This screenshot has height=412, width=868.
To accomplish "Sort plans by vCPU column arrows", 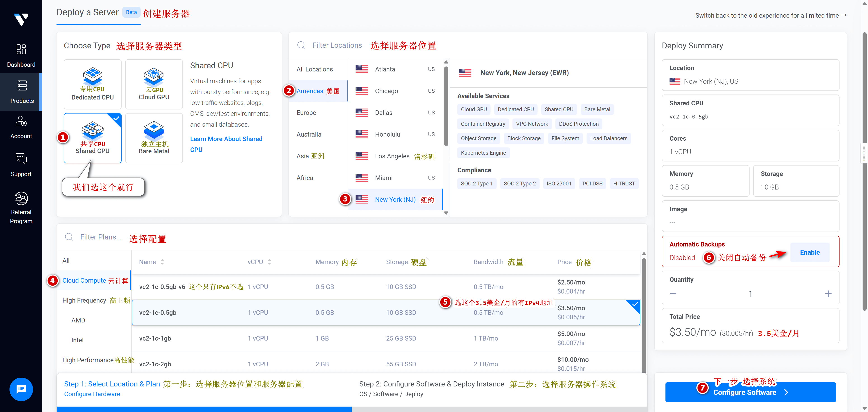I will [269, 262].
